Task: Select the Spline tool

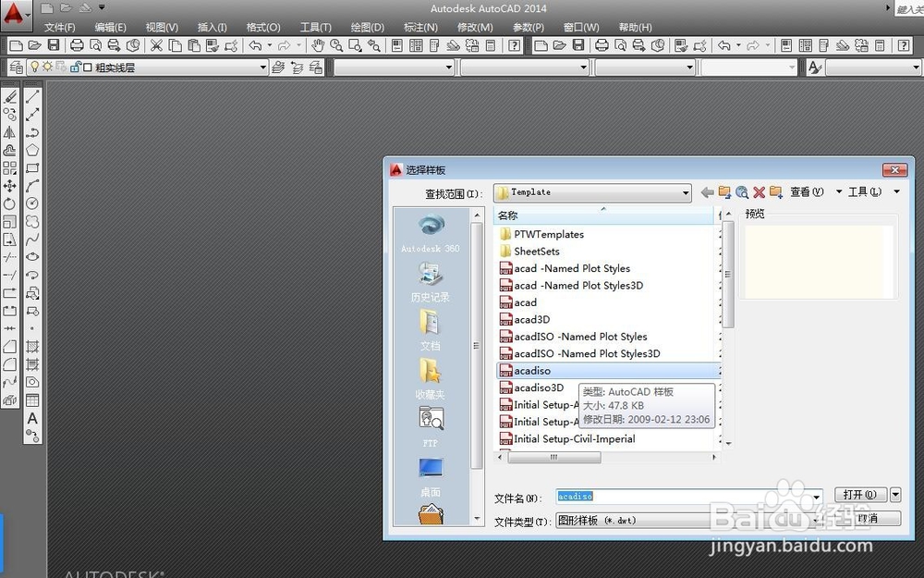Action: (32, 239)
